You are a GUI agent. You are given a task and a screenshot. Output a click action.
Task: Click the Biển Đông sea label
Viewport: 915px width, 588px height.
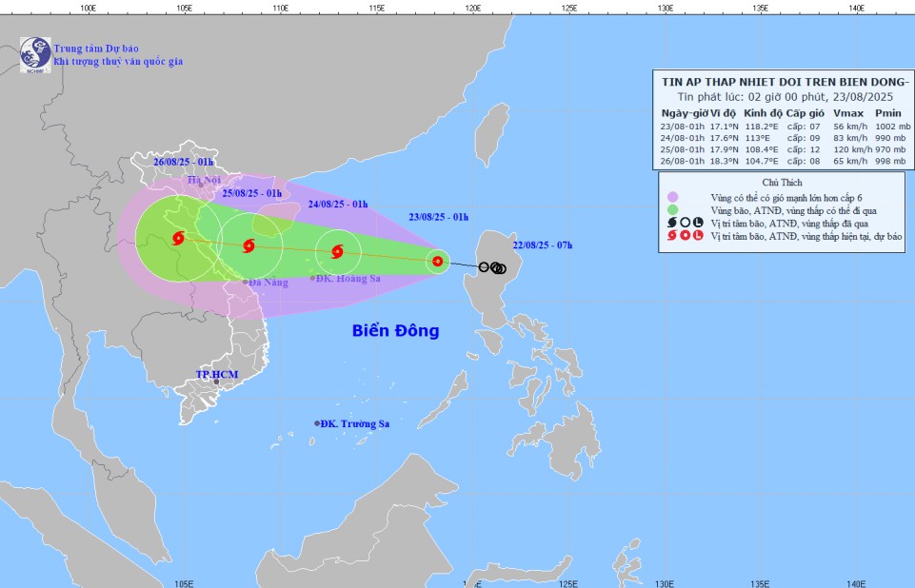coord(395,331)
